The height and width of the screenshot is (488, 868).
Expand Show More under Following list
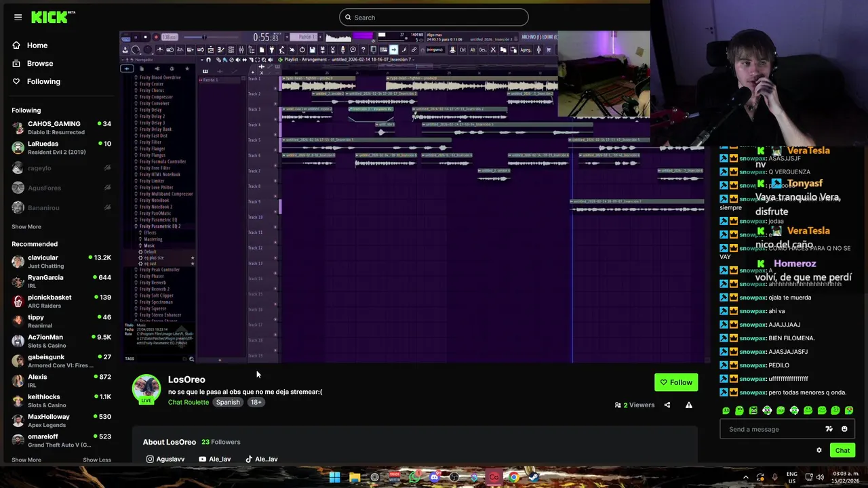[26, 226]
